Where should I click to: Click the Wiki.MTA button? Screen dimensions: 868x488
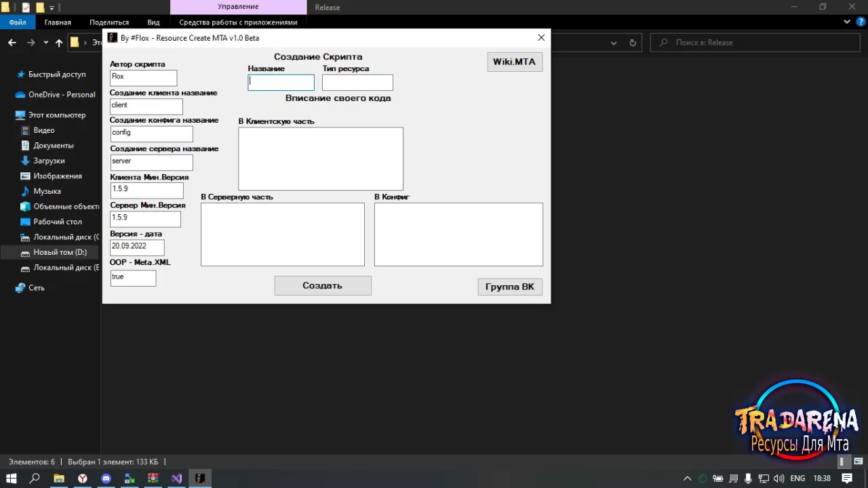click(514, 62)
